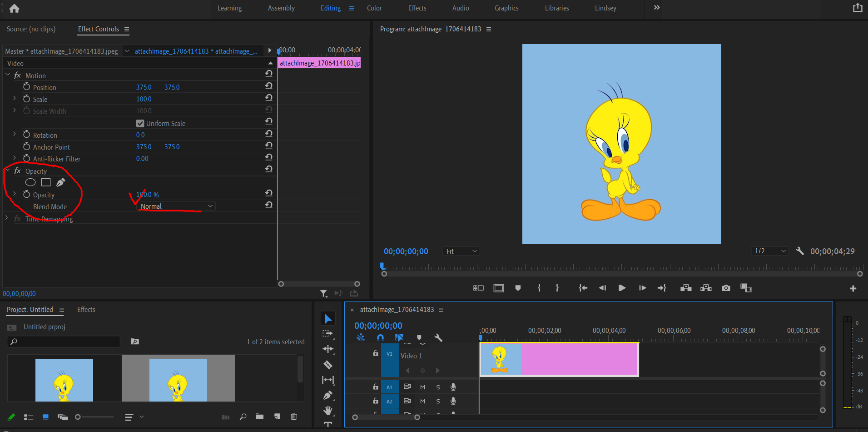Toggle the lock on the V1 track
This screenshot has width=868, height=432.
[x=376, y=353]
